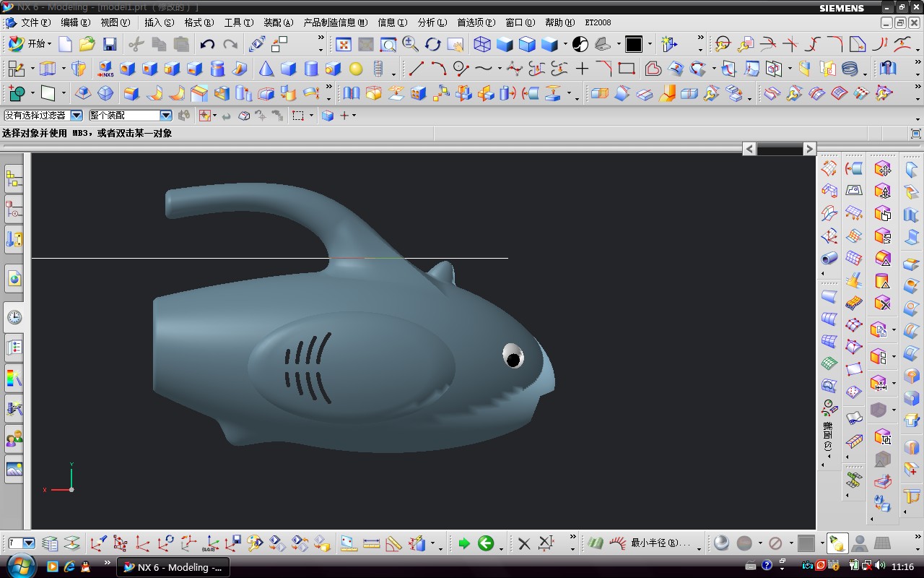Toggle the Assembly Navigator sidebar tab
The height and width of the screenshot is (578, 924).
[x=14, y=179]
